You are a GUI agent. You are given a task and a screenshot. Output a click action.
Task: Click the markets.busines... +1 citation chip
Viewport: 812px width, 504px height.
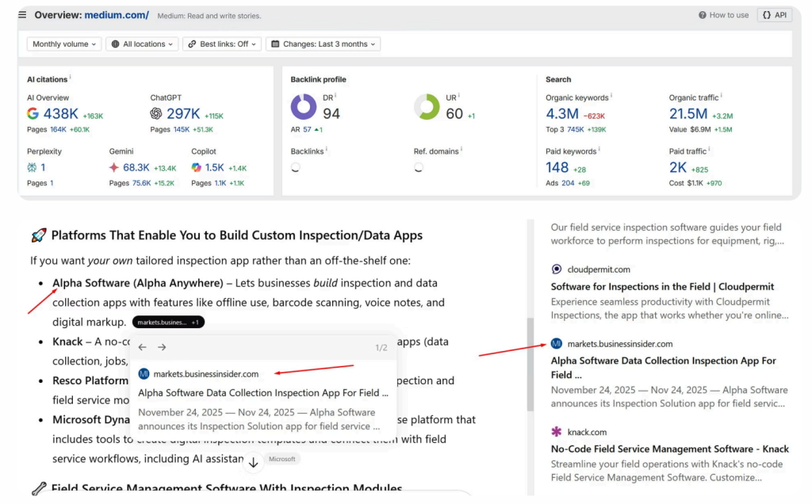point(168,322)
